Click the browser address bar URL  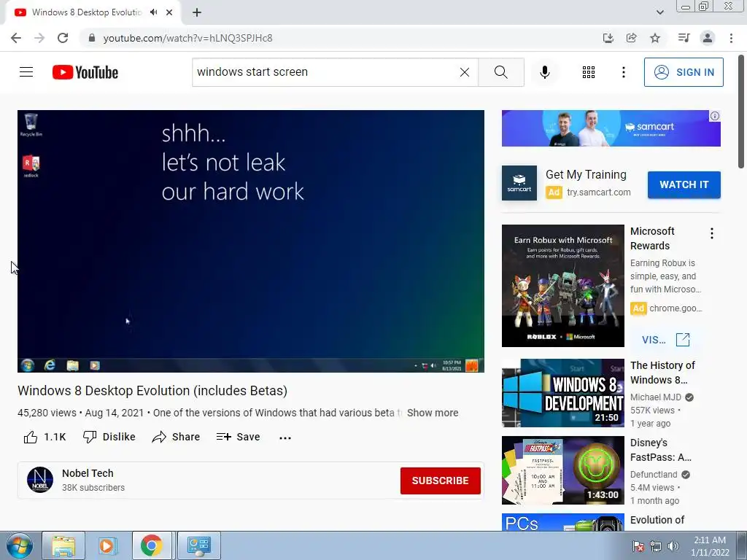click(x=187, y=38)
